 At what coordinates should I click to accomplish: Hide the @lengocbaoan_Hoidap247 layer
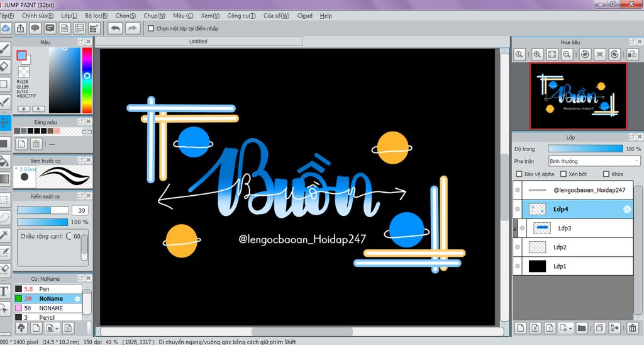click(518, 190)
